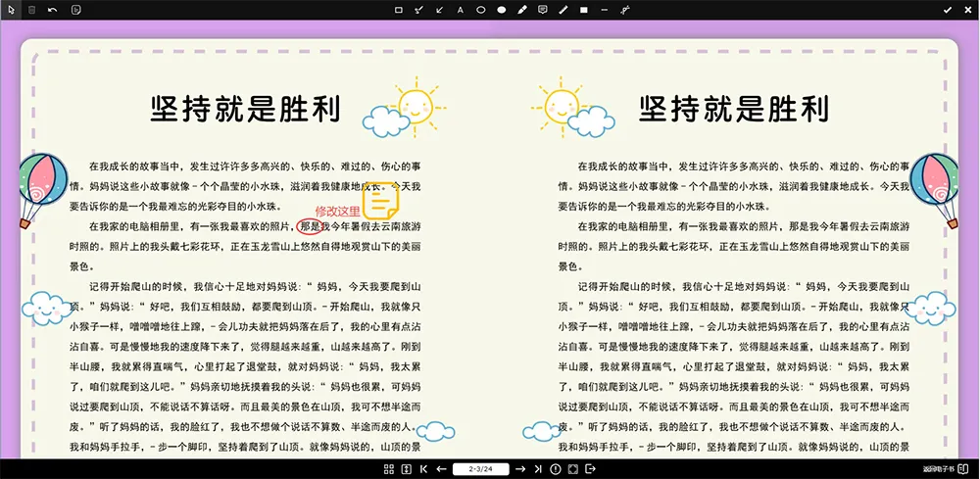Select the filled rectangle tool
This screenshot has height=479, width=980.
pyautogui.click(x=584, y=10)
